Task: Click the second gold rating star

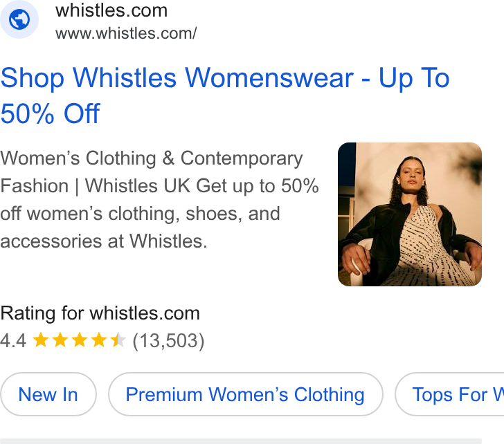Action: tap(60, 340)
